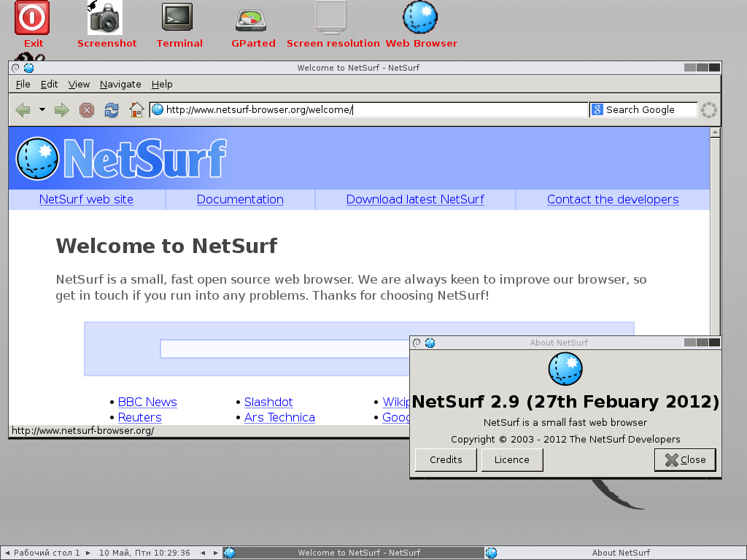Click taskbar previous-window arrow near clock

203,553
